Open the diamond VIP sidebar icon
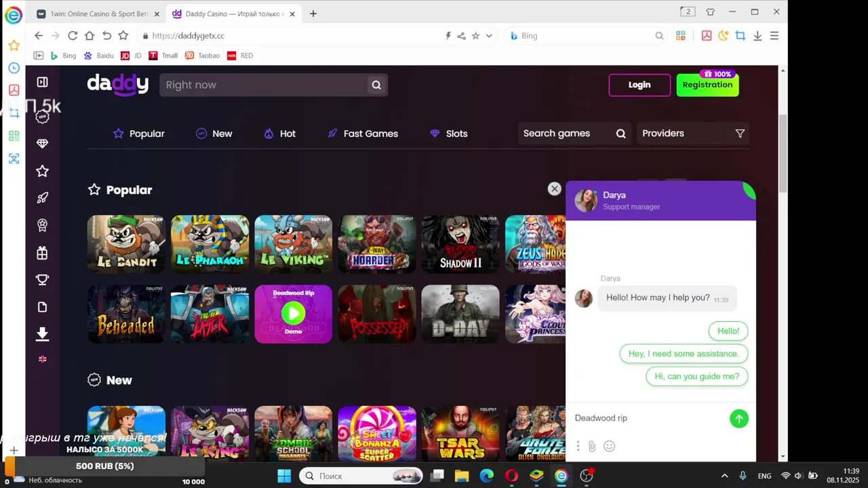 point(42,144)
